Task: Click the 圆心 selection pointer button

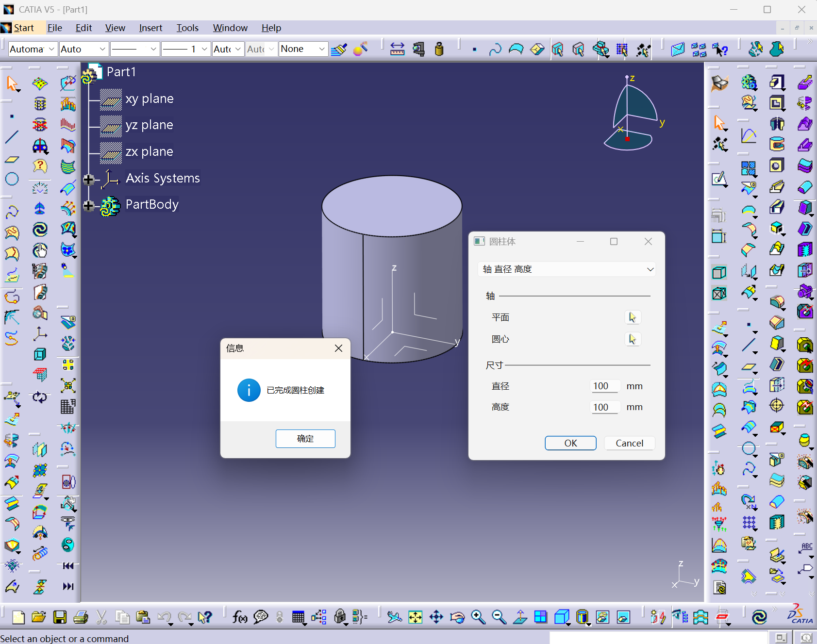Action: (x=633, y=339)
